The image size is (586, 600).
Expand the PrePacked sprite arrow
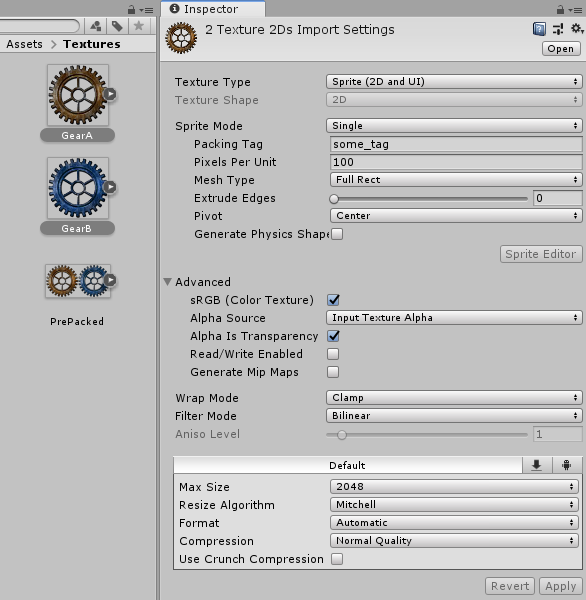click(111, 280)
